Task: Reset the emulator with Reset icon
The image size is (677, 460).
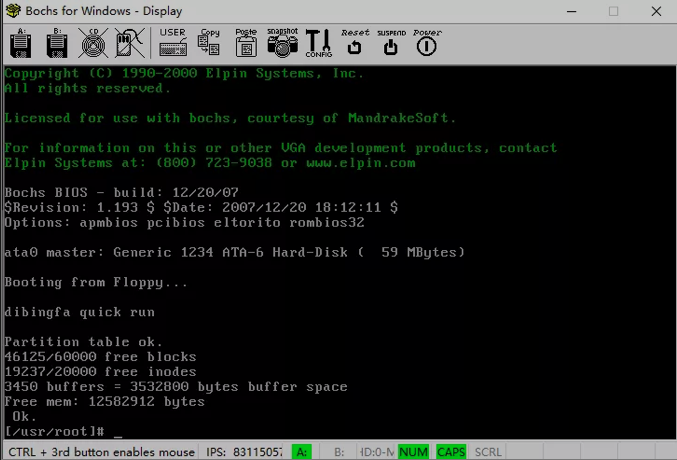Action: coord(355,42)
